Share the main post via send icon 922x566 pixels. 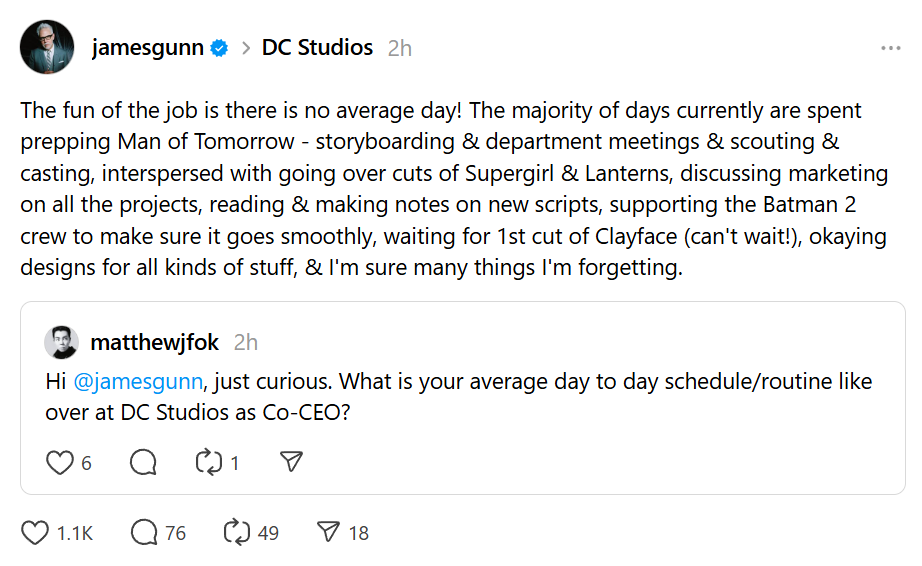pos(328,533)
